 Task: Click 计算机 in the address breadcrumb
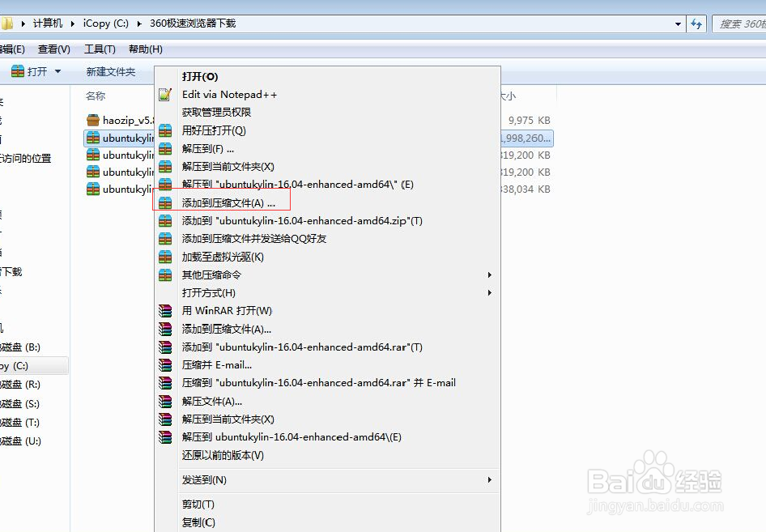pos(48,23)
